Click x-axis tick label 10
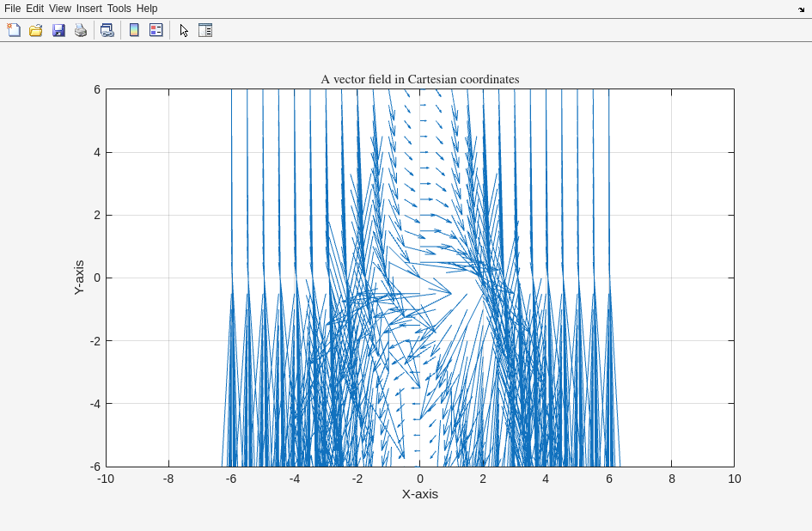This screenshot has width=812, height=531. [x=735, y=479]
